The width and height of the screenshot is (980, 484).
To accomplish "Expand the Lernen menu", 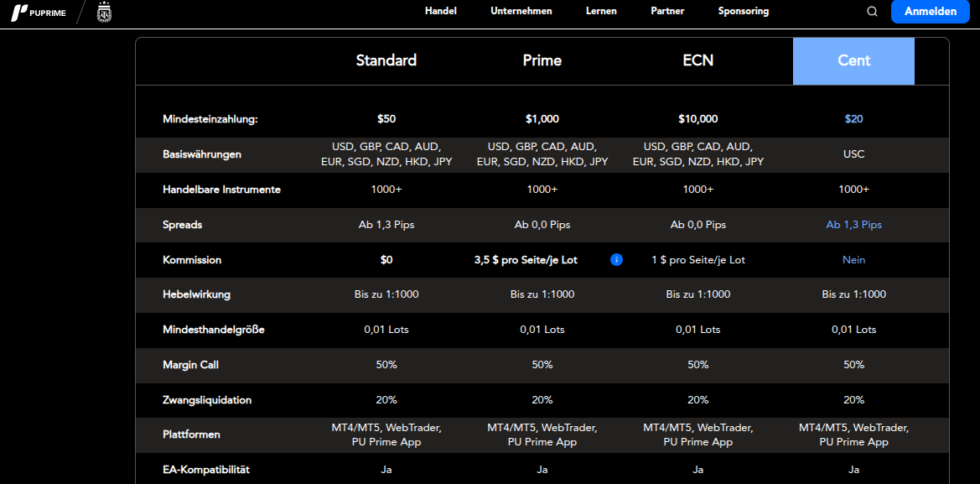I will [x=601, y=11].
